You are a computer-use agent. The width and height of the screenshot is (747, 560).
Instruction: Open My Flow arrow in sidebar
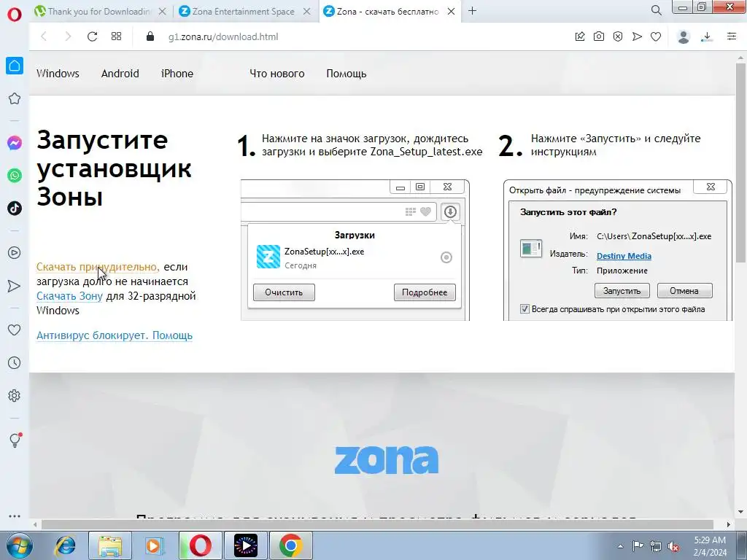pos(15,286)
